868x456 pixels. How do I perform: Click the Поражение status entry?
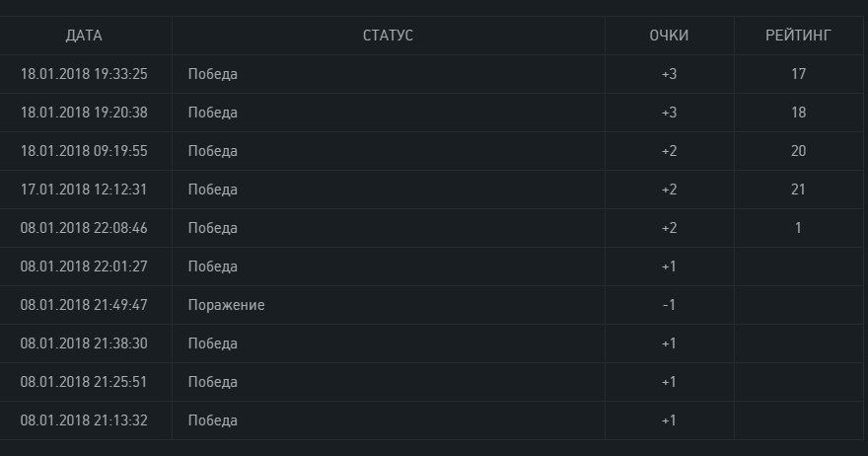(226, 305)
